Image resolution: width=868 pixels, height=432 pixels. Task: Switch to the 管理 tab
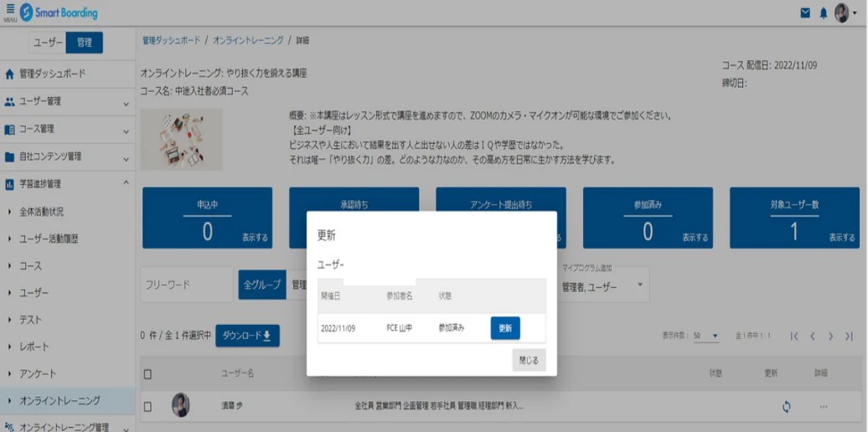[84, 43]
